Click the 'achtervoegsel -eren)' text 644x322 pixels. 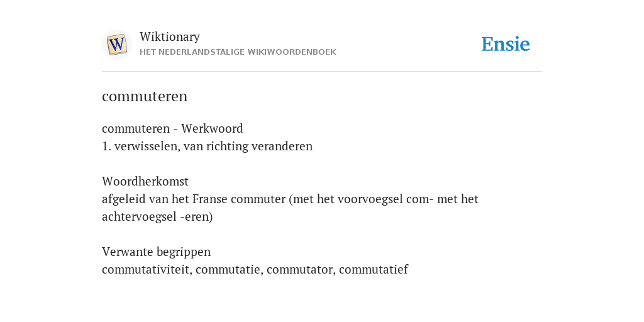pos(157,217)
